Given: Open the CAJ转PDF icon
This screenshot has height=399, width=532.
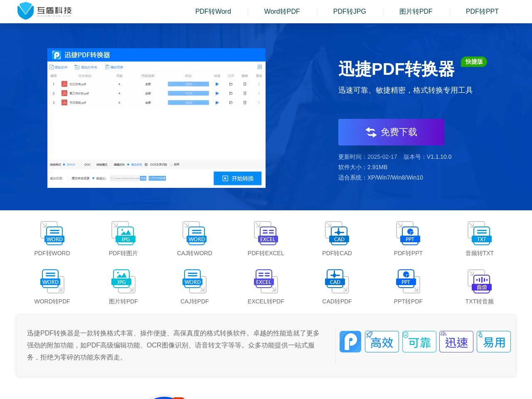Looking at the screenshot, I should 195,281.
